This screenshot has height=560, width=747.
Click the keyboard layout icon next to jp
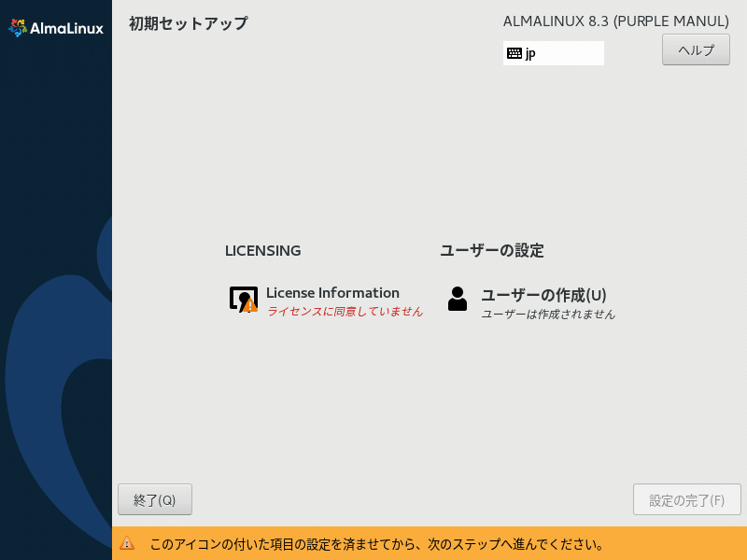click(x=514, y=53)
